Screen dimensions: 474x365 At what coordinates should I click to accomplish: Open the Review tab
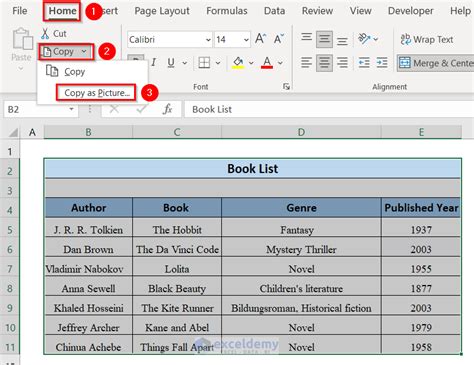pos(317,11)
